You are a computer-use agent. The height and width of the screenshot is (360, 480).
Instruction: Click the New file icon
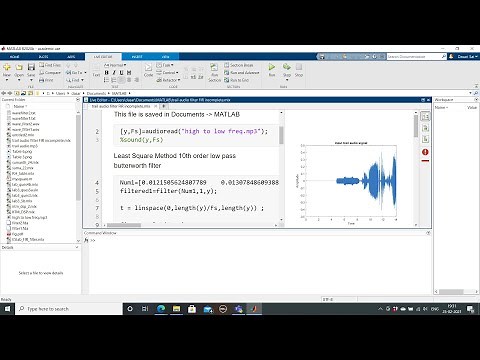point(7,67)
